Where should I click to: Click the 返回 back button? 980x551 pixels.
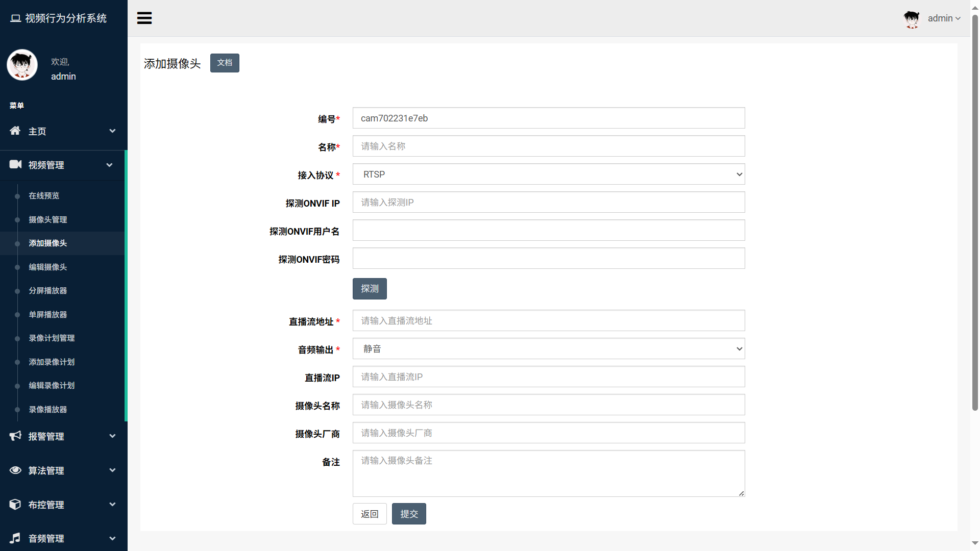tap(370, 514)
